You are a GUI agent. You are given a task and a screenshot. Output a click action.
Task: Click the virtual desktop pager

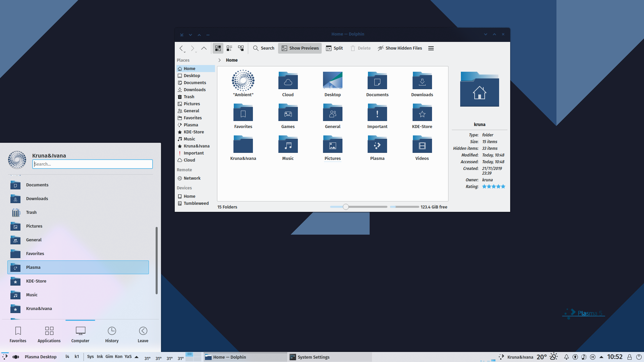point(193,357)
